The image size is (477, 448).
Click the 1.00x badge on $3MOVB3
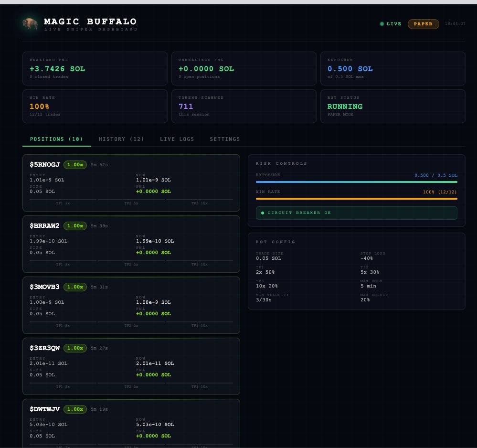(75, 287)
